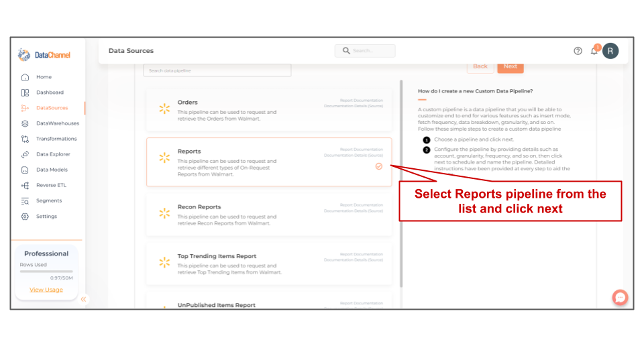Toggle the Reports pipeline selected checkmark
Viewport: 644px width, 362px height.
[378, 166]
